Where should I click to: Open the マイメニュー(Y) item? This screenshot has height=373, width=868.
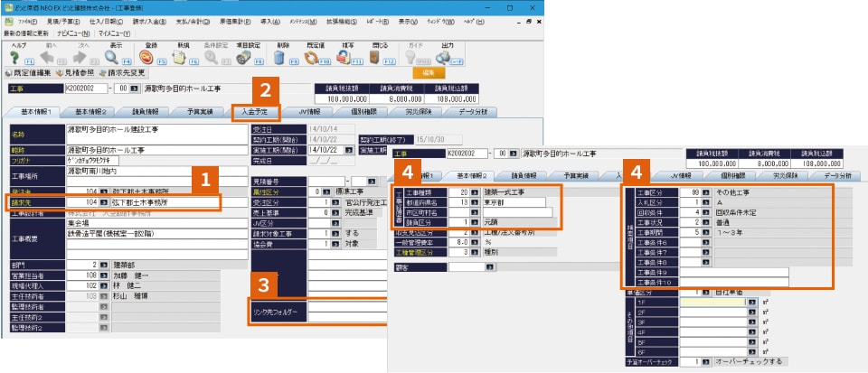click(115, 33)
